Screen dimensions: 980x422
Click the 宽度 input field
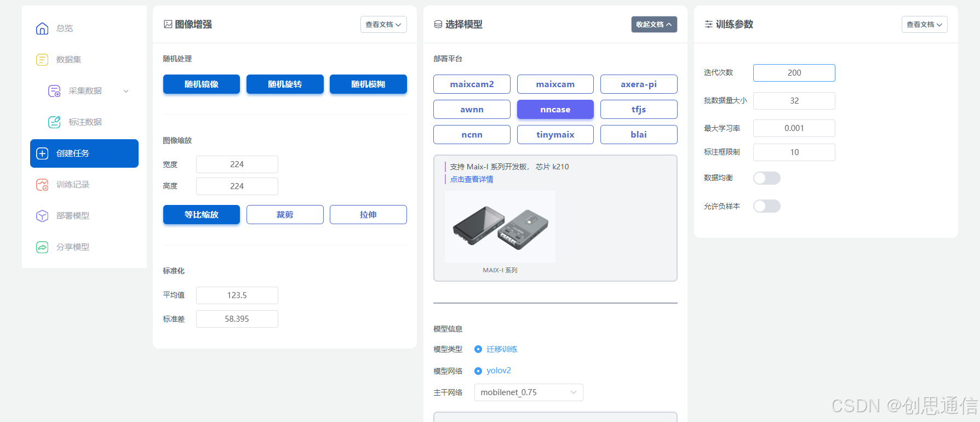click(237, 164)
